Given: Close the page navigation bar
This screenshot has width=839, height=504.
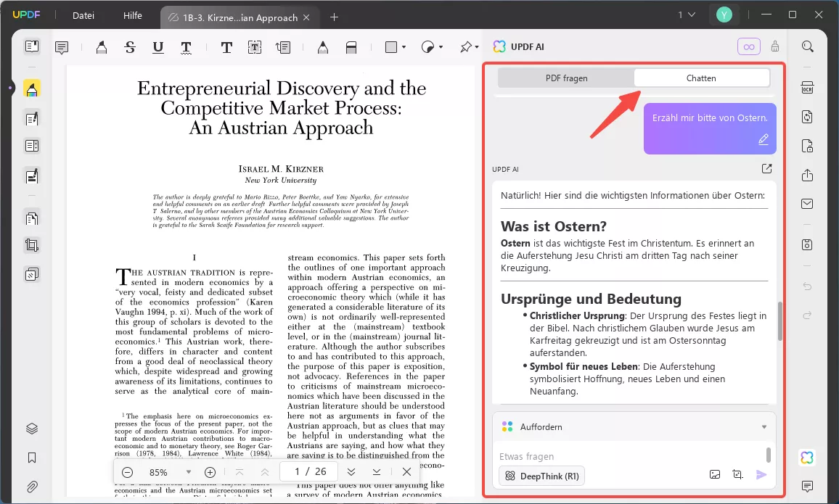Looking at the screenshot, I should (x=406, y=471).
